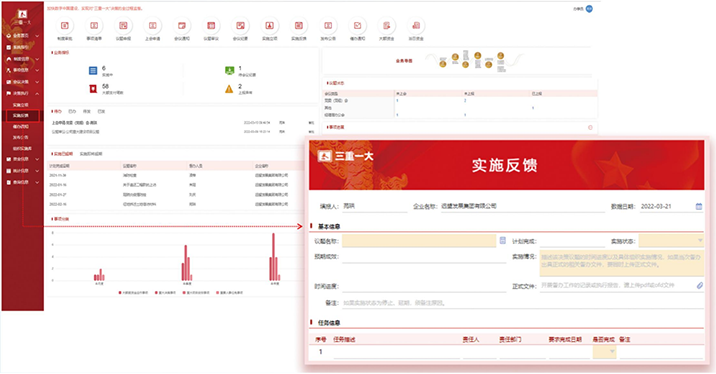Open the first to-do item 上会申请
The width and height of the screenshot is (716, 374).
(x=74, y=123)
